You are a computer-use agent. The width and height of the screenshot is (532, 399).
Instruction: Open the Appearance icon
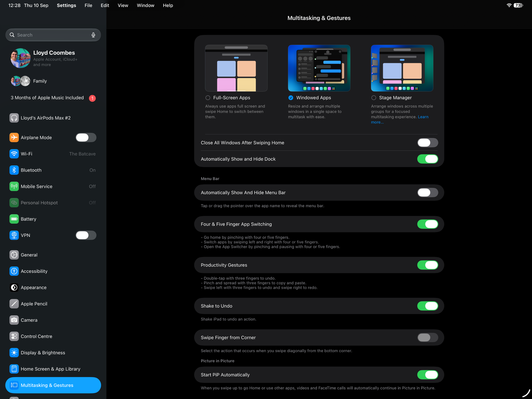point(14,287)
